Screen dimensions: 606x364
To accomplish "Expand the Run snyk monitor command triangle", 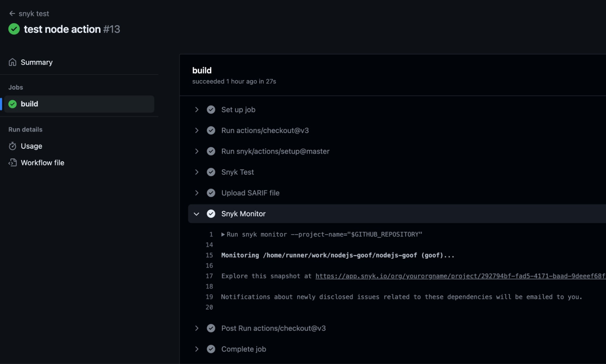I will click(x=223, y=234).
